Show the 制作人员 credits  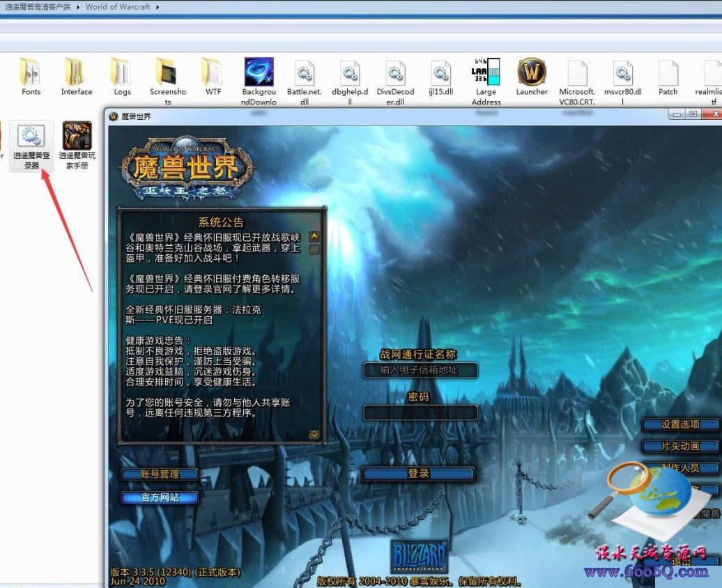[x=681, y=467]
